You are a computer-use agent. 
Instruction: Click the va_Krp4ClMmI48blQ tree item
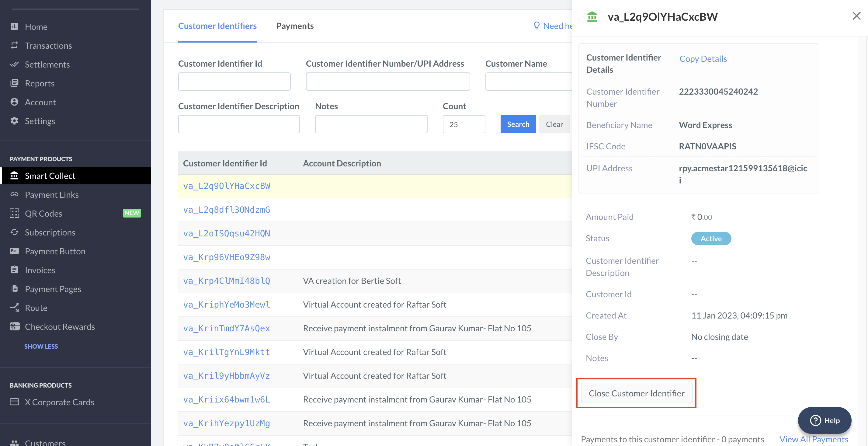pos(226,280)
